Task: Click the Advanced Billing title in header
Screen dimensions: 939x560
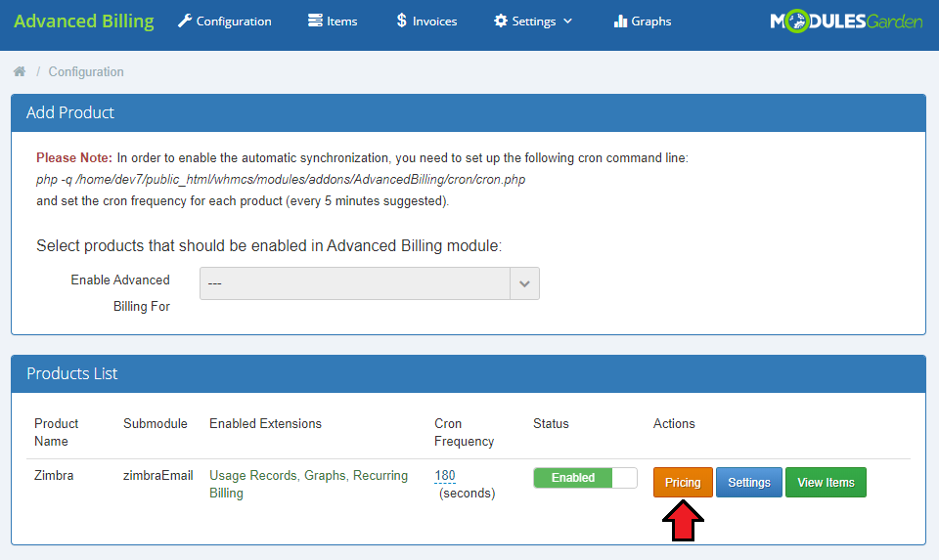Action: [84, 21]
